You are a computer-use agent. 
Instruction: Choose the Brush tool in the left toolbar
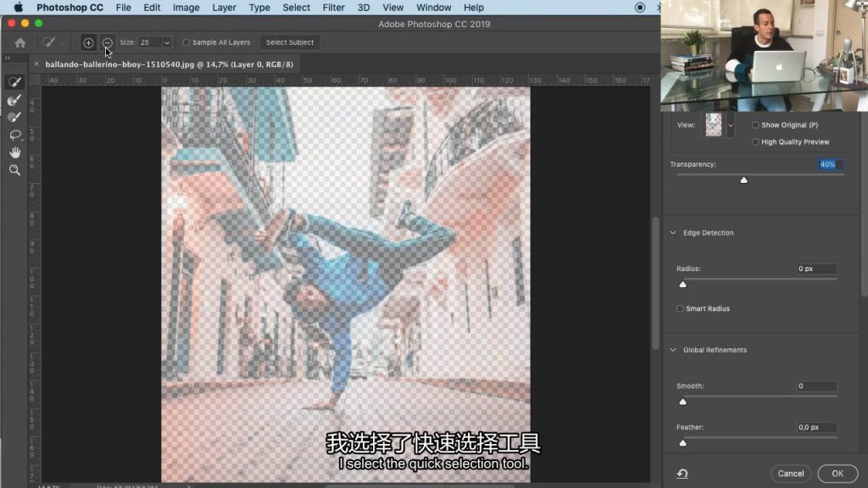(14, 117)
